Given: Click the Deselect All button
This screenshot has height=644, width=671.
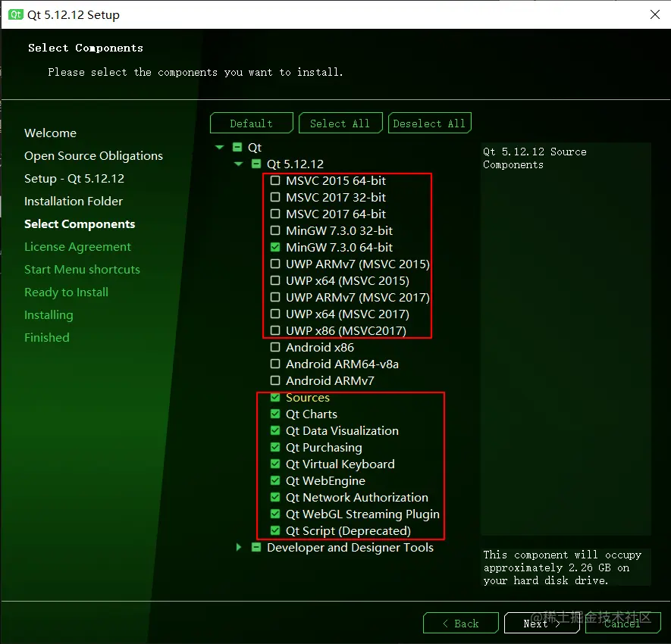Looking at the screenshot, I should pyautogui.click(x=429, y=123).
